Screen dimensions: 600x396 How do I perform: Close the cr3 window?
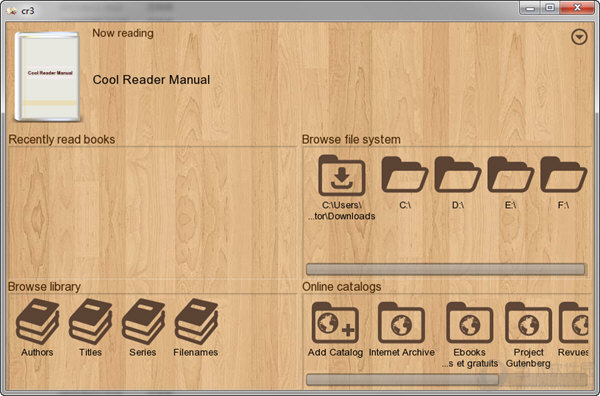(577, 7)
